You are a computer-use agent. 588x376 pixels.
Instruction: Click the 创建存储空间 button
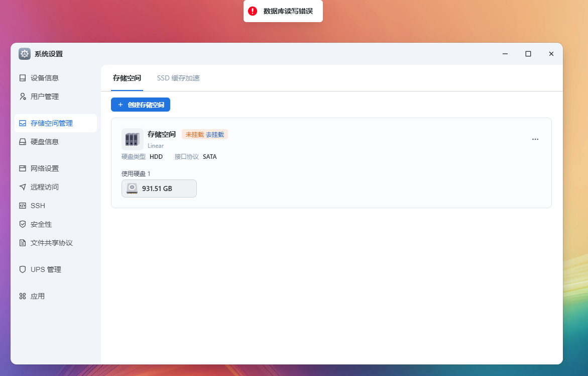point(141,105)
